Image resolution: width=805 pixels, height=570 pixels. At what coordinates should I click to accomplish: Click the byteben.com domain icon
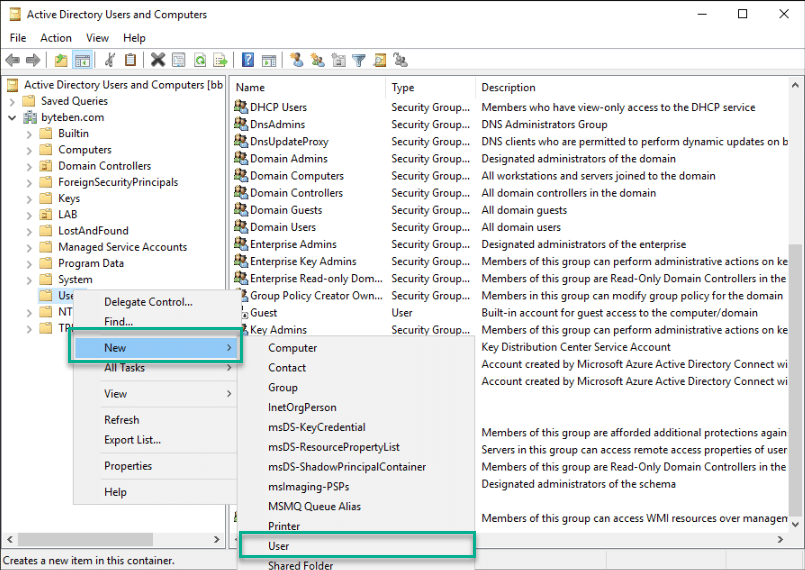click(30, 118)
